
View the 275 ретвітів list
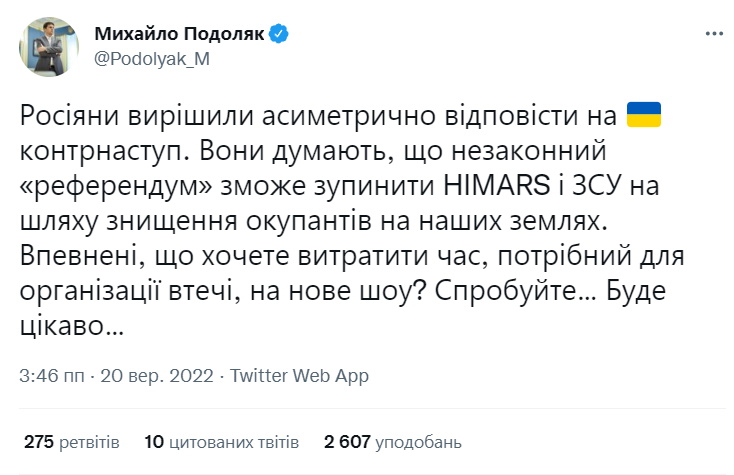71,441
